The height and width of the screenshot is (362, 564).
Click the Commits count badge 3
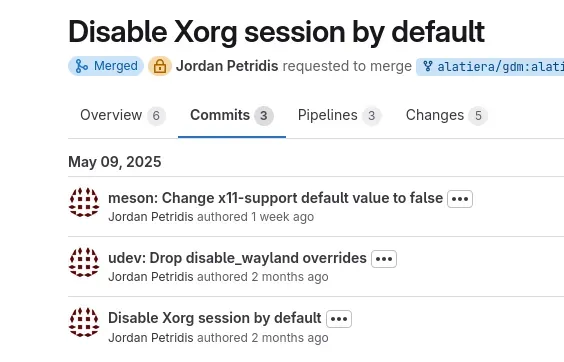pos(264,116)
